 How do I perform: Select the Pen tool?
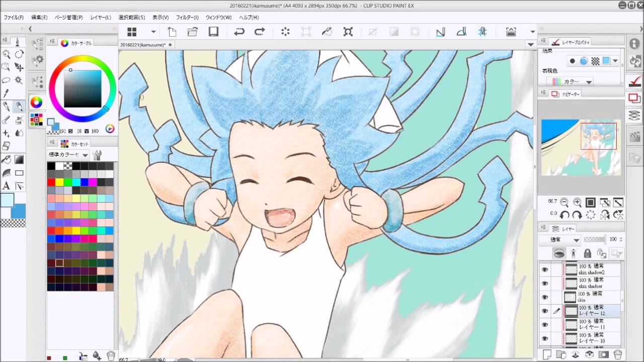7,107
